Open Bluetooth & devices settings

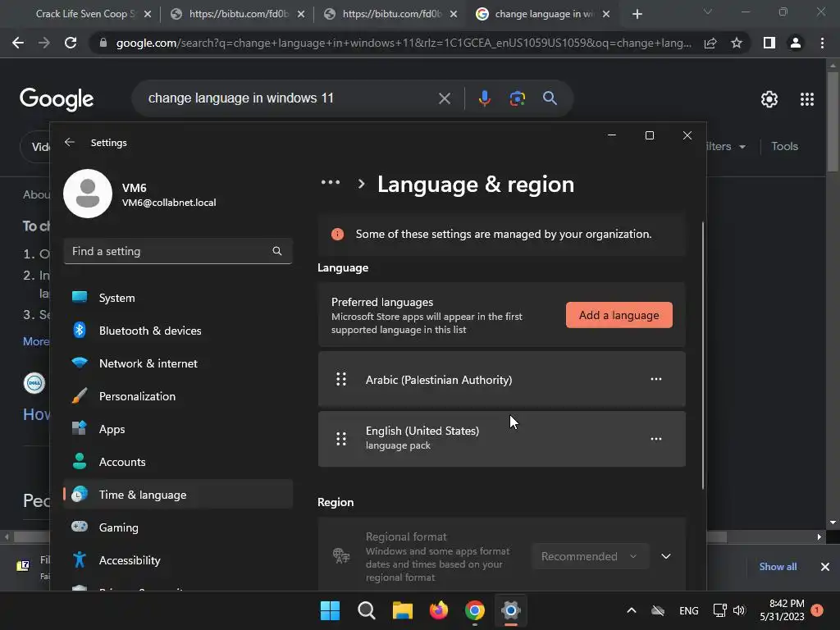tap(178, 331)
